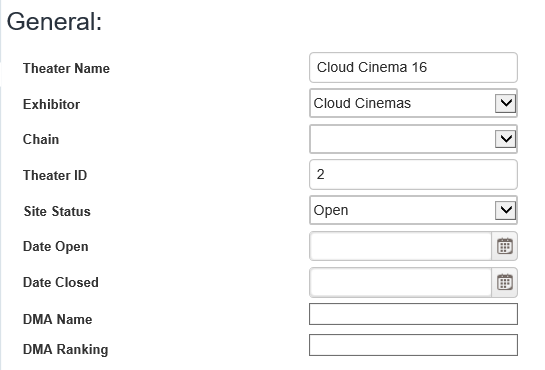Click the Date Closed text field
This screenshot has height=370, width=545.
click(400, 282)
